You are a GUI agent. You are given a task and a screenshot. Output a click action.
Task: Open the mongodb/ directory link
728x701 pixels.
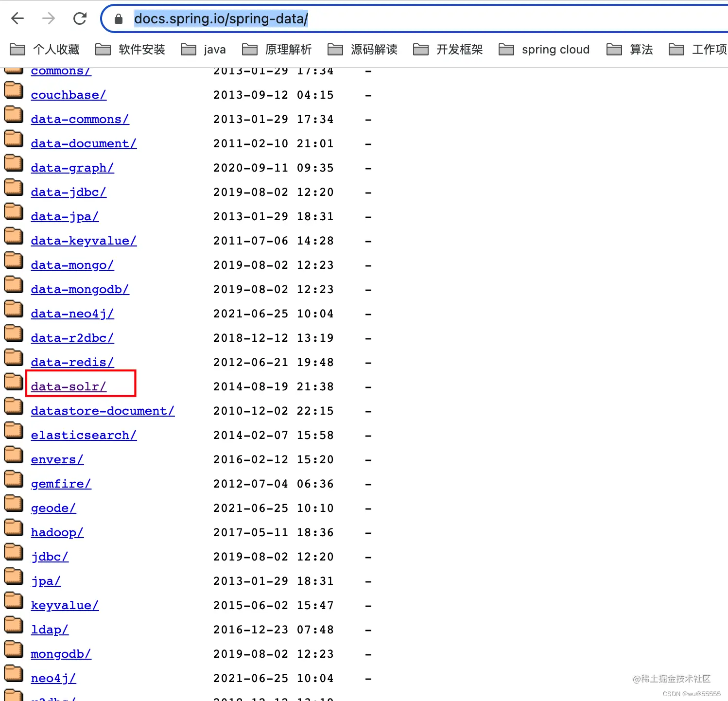coord(61,654)
